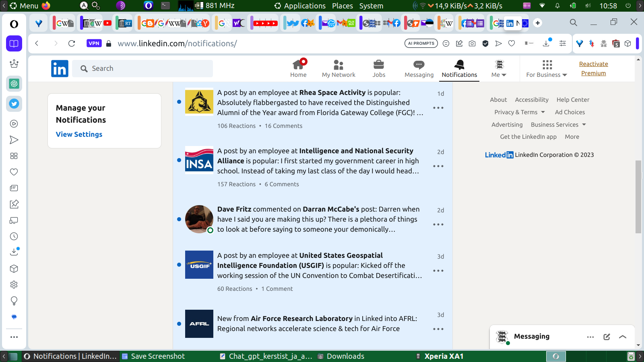Click Reactivate Premium link
The height and width of the screenshot is (362, 644).
click(x=594, y=68)
